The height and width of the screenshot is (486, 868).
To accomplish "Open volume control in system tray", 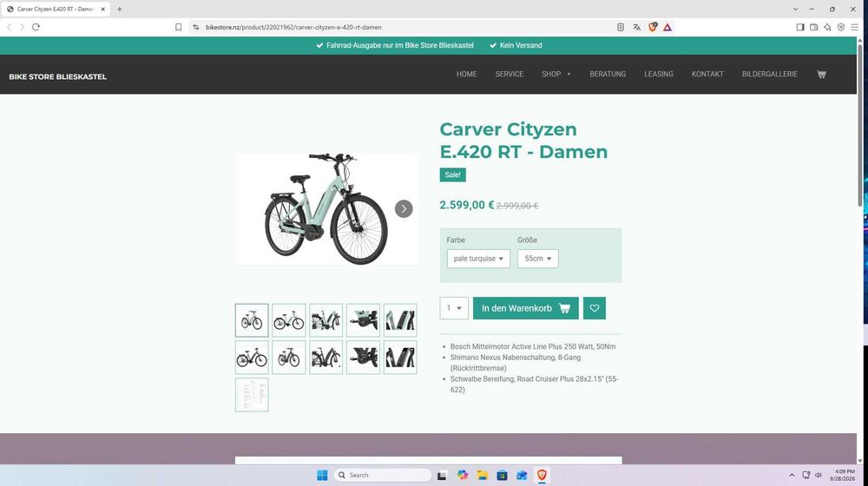I will point(819,475).
